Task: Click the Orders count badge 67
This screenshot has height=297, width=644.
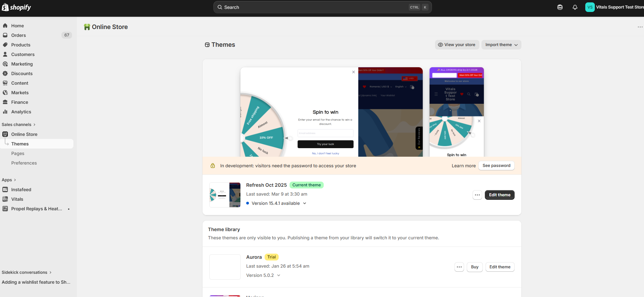Action: coord(67,35)
